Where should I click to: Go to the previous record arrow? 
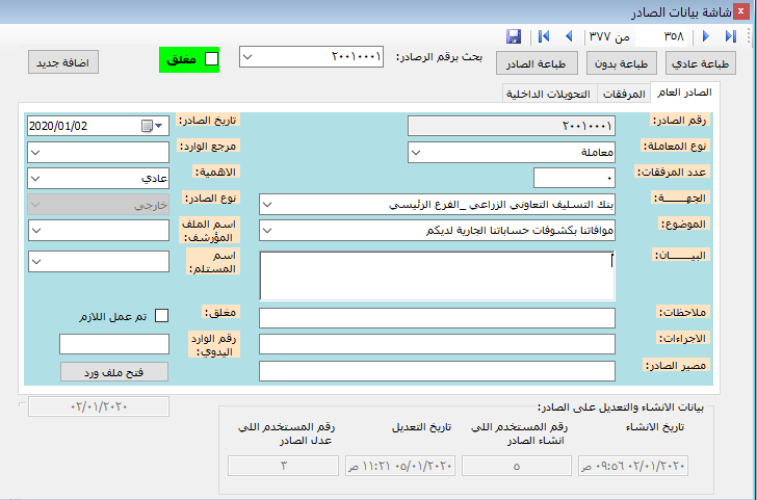[569, 36]
